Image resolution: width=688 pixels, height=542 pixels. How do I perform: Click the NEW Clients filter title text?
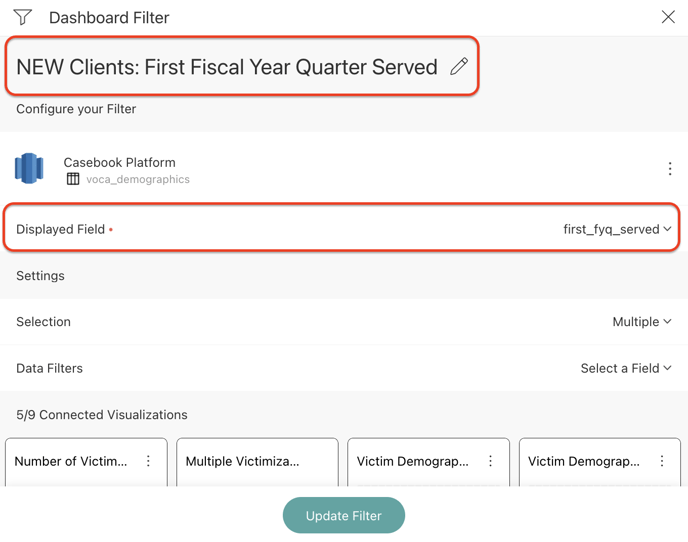point(227,67)
